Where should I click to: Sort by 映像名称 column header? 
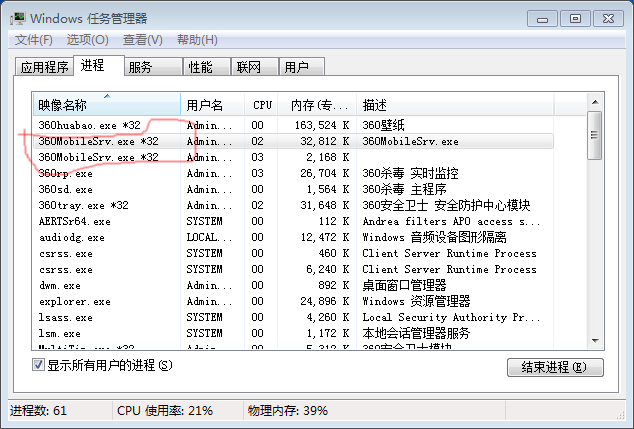point(107,105)
